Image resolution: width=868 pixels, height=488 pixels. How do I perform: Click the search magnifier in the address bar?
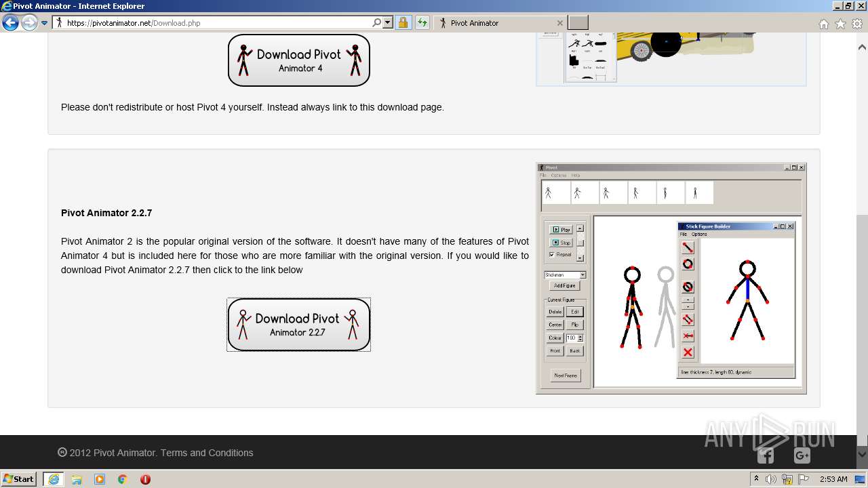tap(377, 23)
